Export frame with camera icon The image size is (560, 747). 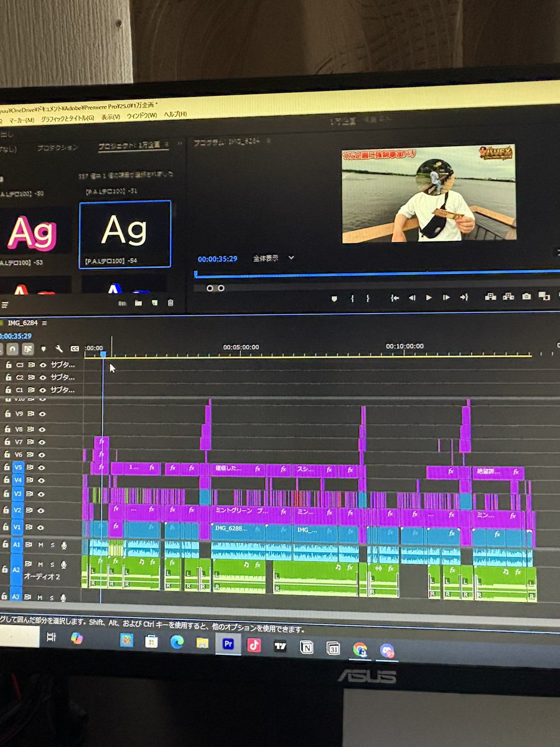coord(526,297)
